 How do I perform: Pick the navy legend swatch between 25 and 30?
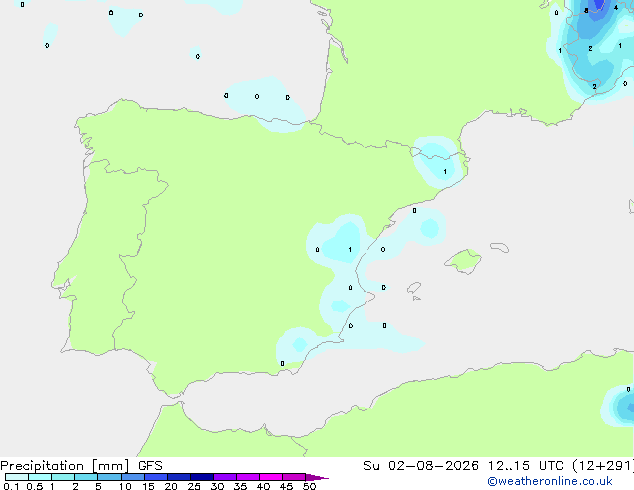coord(202,477)
